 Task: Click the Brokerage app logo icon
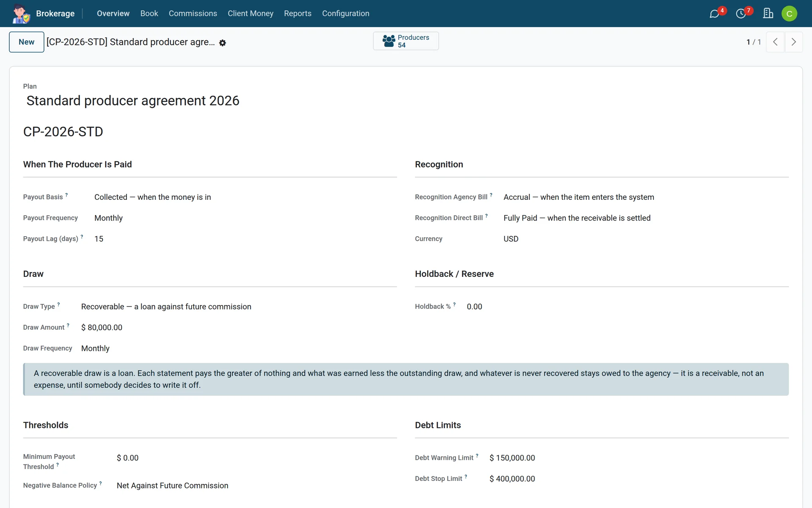pos(21,14)
